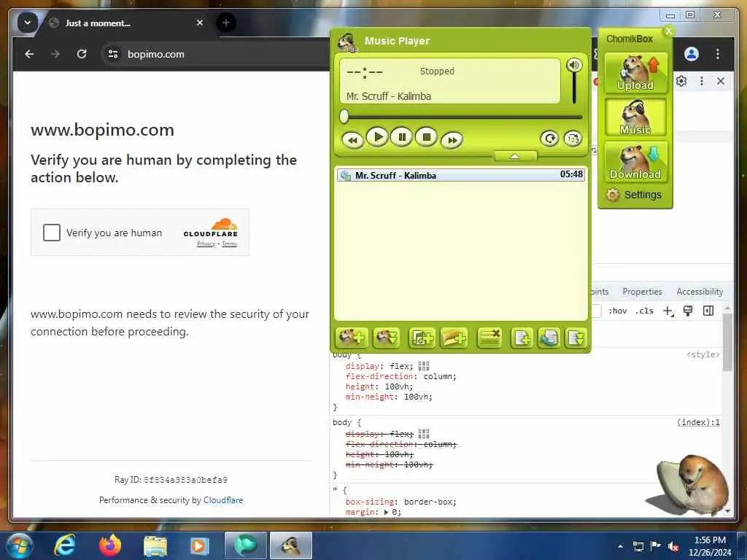Click the track seek slider handle

(x=344, y=116)
